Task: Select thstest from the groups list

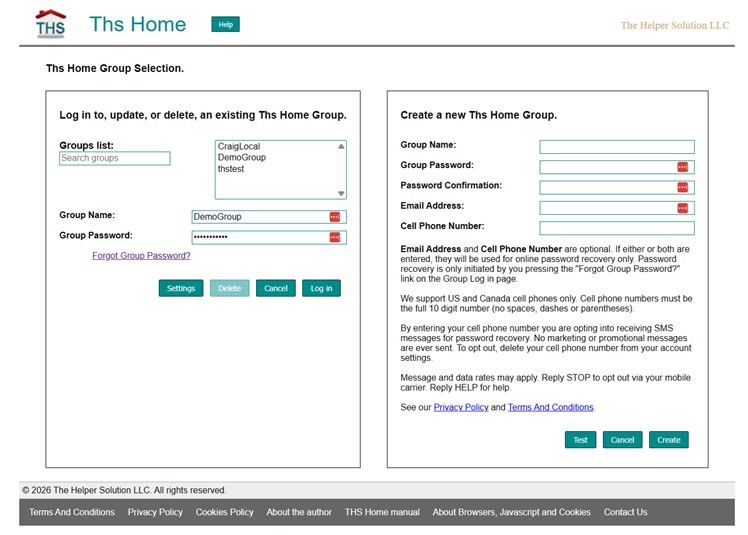Action: pyautogui.click(x=231, y=169)
